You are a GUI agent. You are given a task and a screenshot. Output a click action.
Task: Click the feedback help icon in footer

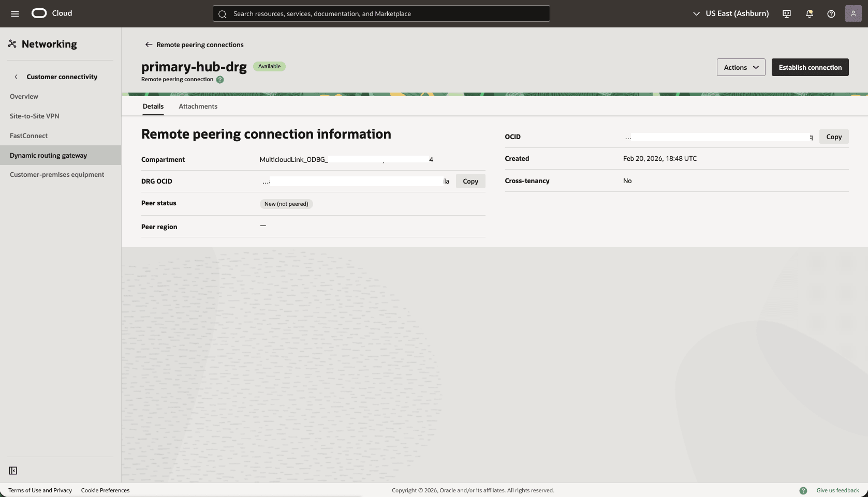pos(804,490)
